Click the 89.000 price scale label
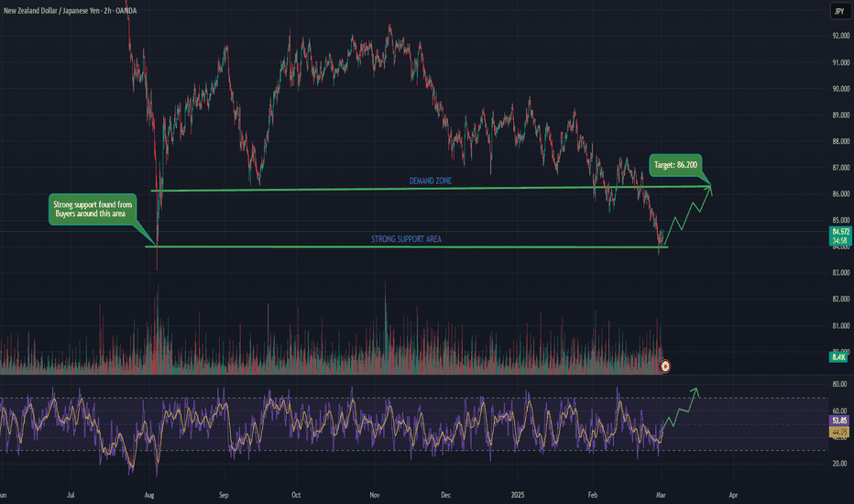 (x=840, y=115)
